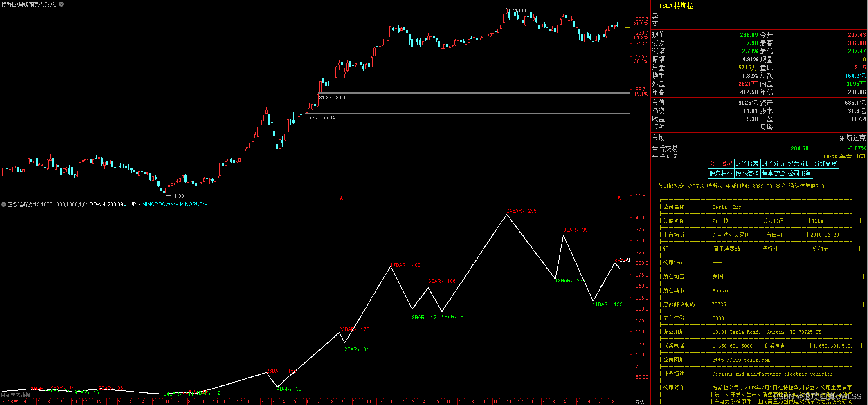Click the 成立年份 value 2003
Screen dimensions: 868x405
point(718,318)
